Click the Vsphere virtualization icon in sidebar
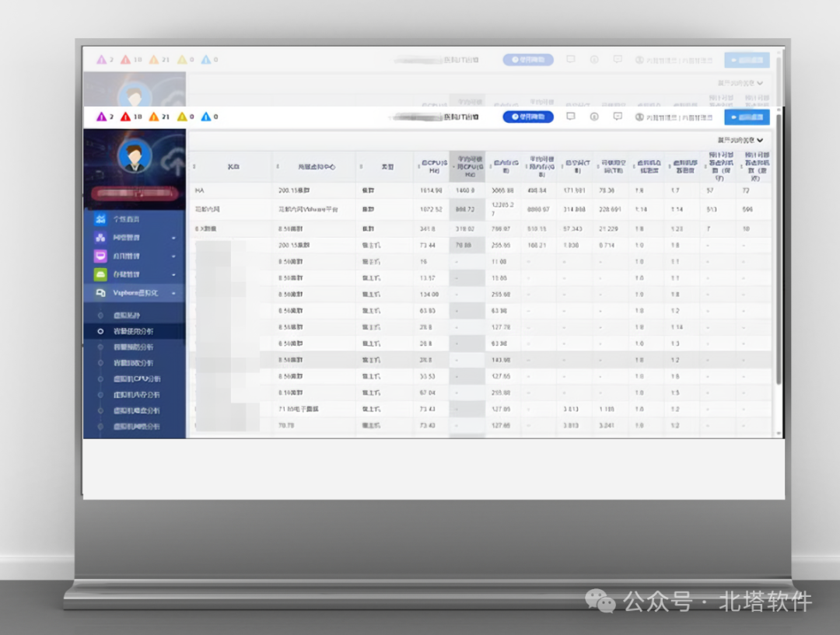Viewport: 840px width, 635px height. pos(100,293)
